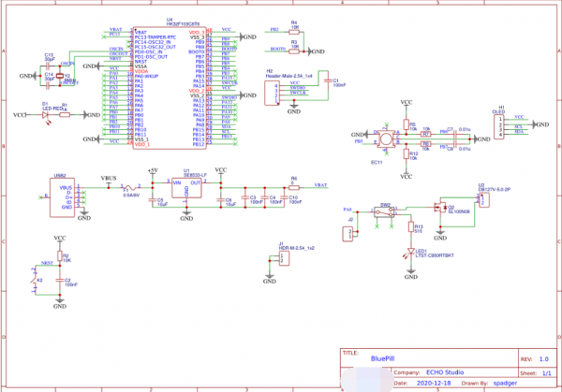Select the U1 voltage regulator block
562x392 pixels.
pos(193,189)
